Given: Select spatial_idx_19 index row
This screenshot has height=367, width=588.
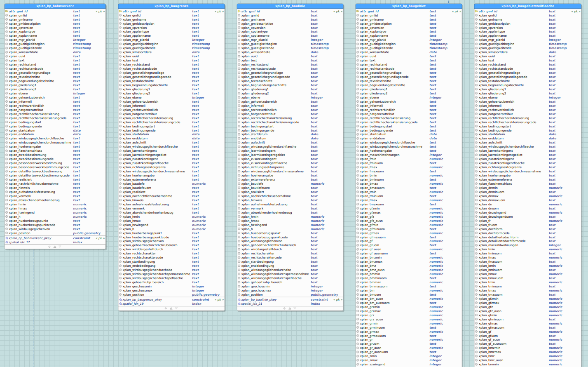Looking at the screenshot, I should 171,304.
